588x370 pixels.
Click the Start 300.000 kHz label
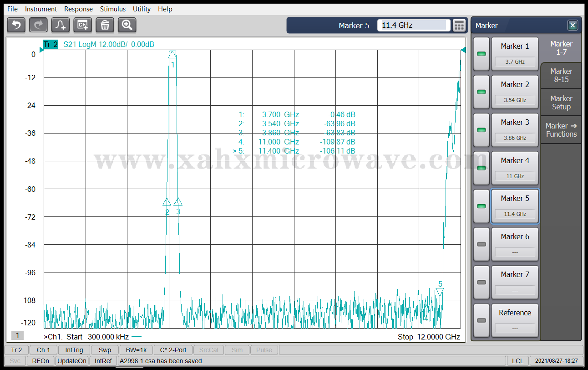click(x=98, y=337)
